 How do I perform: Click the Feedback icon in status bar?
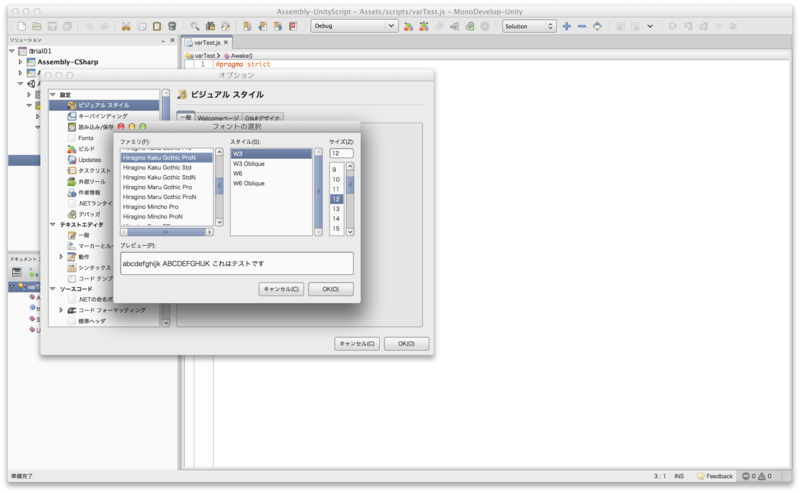click(x=701, y=476)
